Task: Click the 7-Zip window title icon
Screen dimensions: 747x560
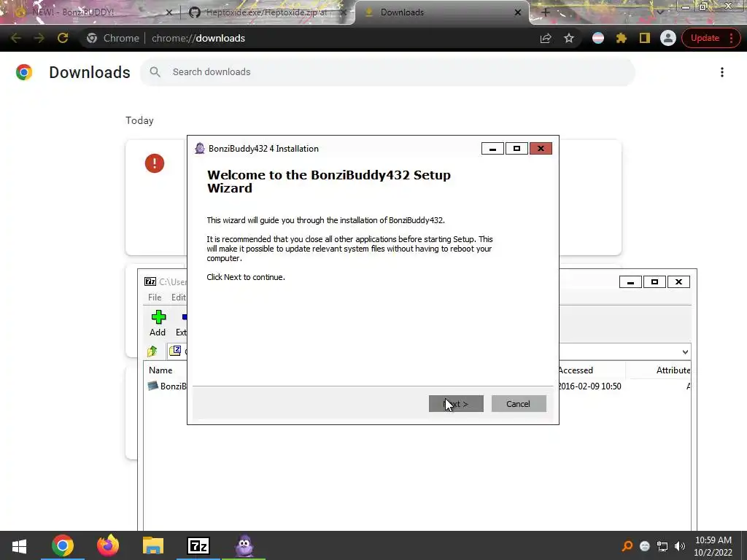Action: pyautogui.click(x=150, y=281)
